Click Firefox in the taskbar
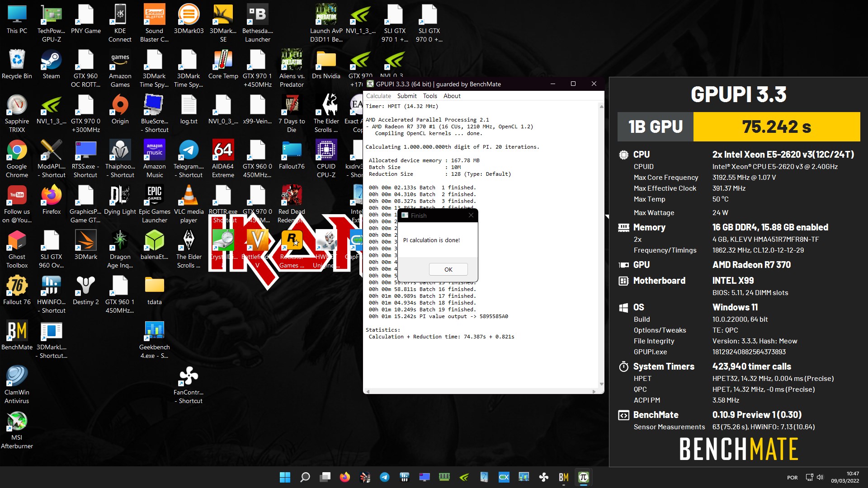Screen dimensions: 868x488 pos(345,477)
